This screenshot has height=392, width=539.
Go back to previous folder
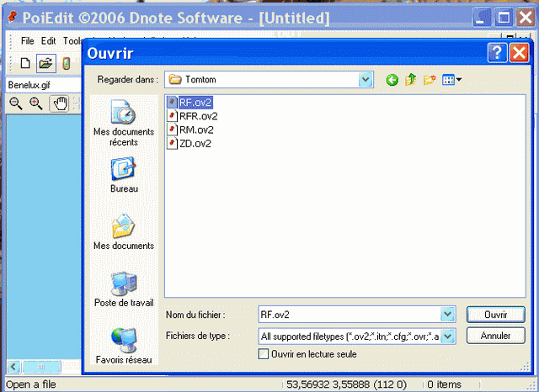tap(392, 80)
